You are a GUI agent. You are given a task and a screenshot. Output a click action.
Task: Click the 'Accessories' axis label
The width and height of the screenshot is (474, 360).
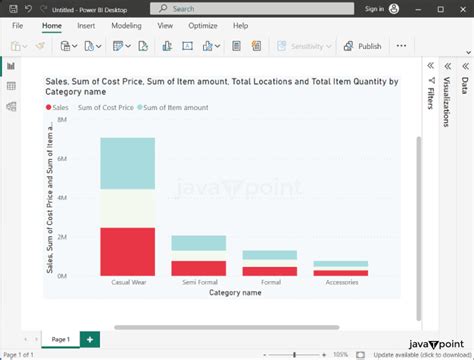point(342,282)
